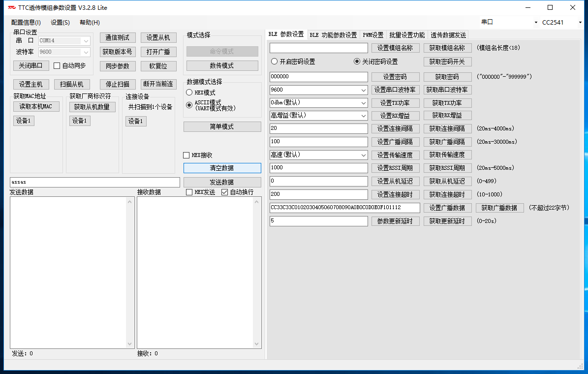Open the 配置信息(I) menu
Viewport: 588px width, 374px height.
click(x=26, y=23)
